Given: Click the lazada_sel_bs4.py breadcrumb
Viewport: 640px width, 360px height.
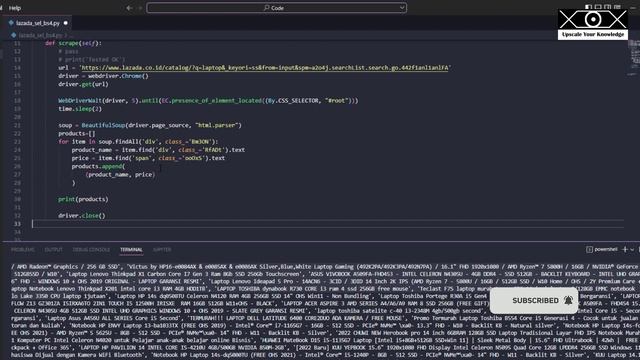Looking at the screenshot, I should (x=40, y=36).
